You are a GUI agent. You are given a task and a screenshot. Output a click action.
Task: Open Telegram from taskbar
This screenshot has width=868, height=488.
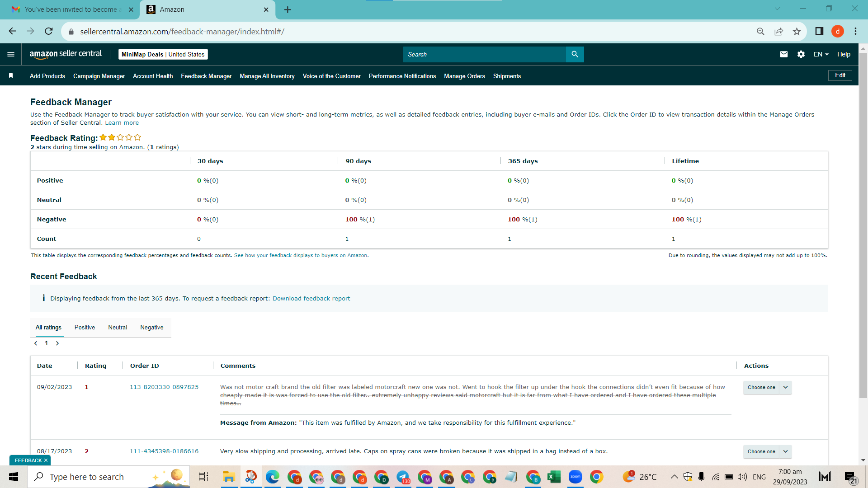pos(403,477)
